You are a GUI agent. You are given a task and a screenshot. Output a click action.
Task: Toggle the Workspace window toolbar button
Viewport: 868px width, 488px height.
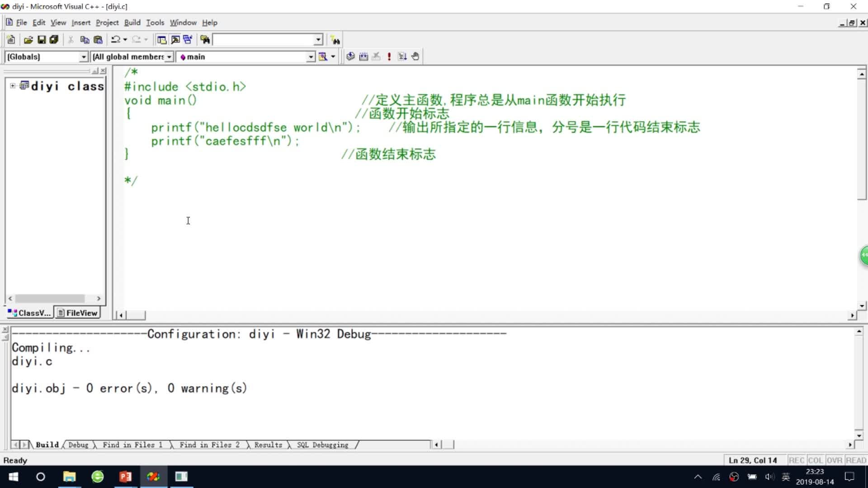(161, 40)
